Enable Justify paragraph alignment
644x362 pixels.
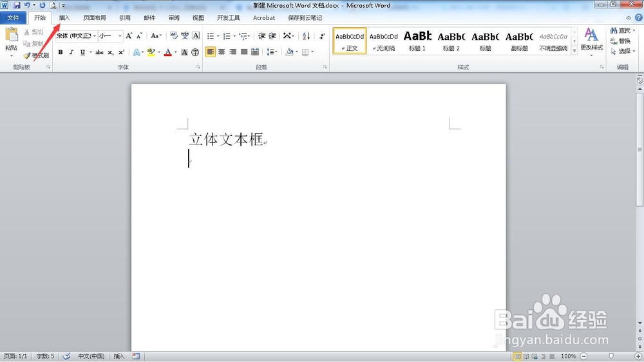(x=243, y=52)
